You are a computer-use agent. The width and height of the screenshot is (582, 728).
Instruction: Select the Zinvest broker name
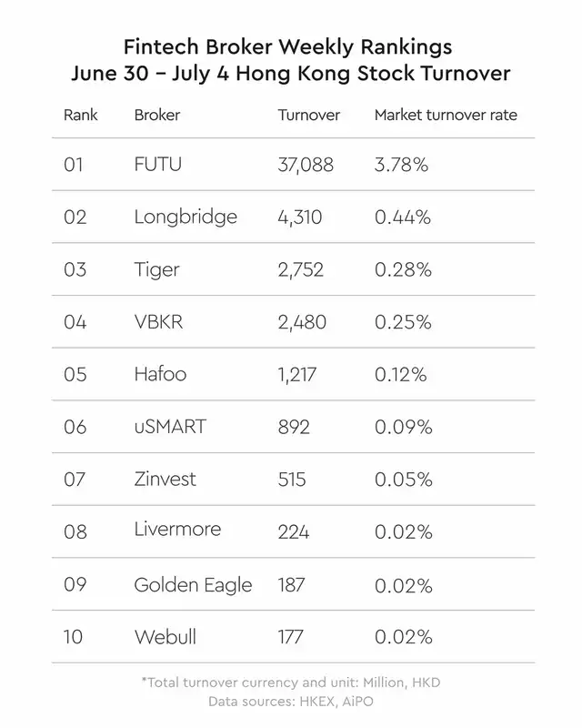(165, 480)
